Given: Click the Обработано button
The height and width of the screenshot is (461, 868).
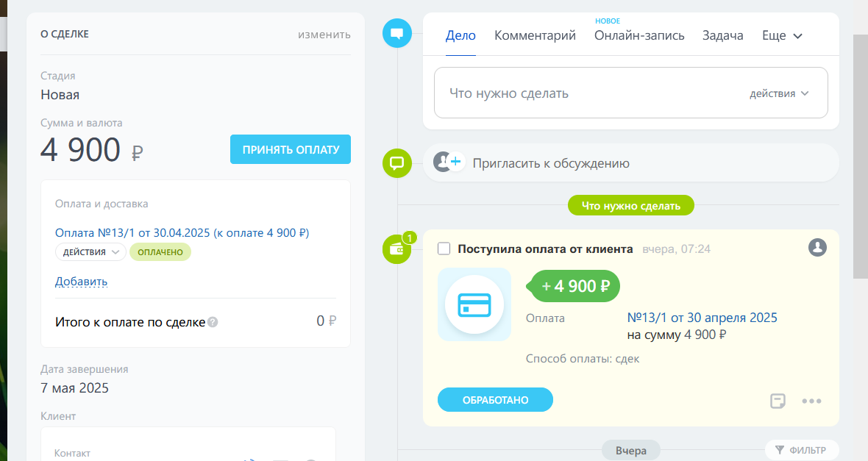Looking at the screenshot, I should coord(496,399).
